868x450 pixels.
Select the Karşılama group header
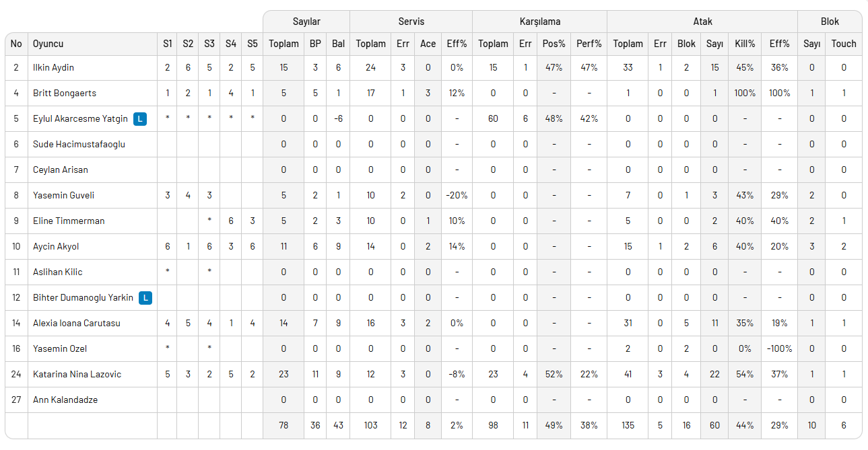tap(539, 22)
